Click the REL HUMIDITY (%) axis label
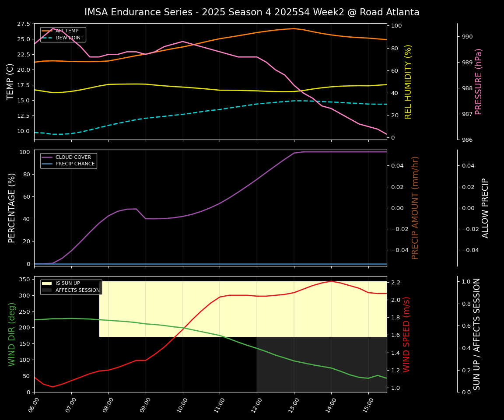The width and height of the screenshot is (504, 420). tap(409, 81)
